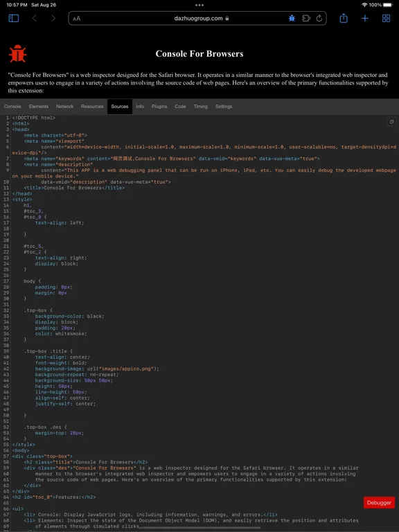Open the Elements tab

click(38, 107)
